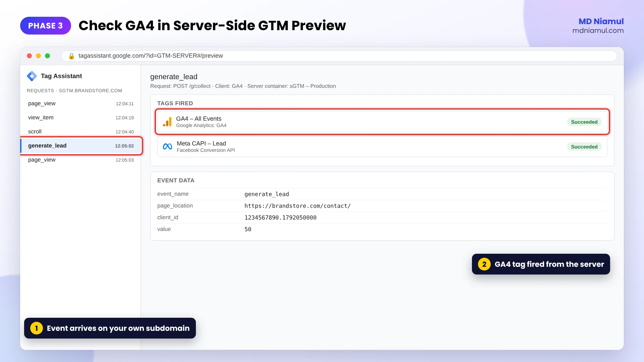Screen dimensions: 644x362
Task: Select the view_item request
Action: click(80, 118)
